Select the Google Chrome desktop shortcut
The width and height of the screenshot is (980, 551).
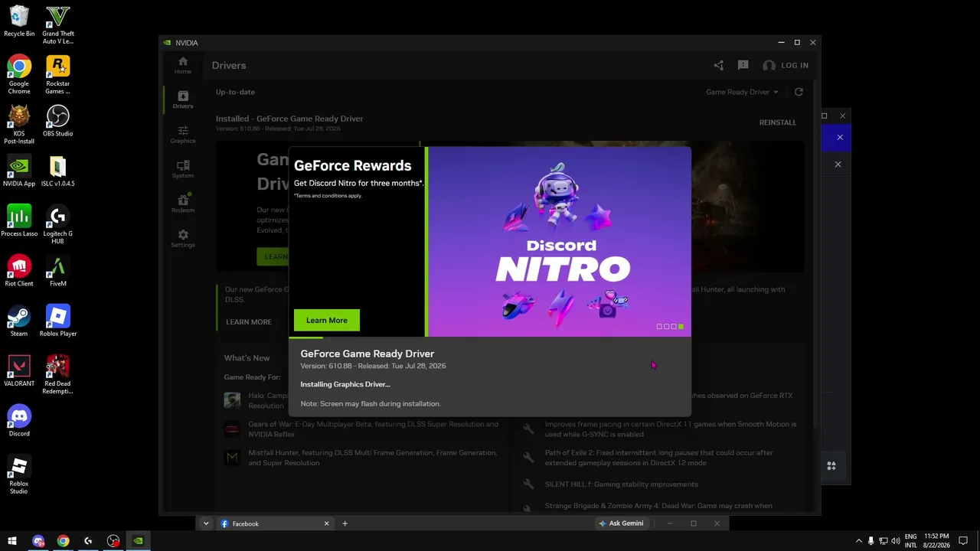click(19, 75)
